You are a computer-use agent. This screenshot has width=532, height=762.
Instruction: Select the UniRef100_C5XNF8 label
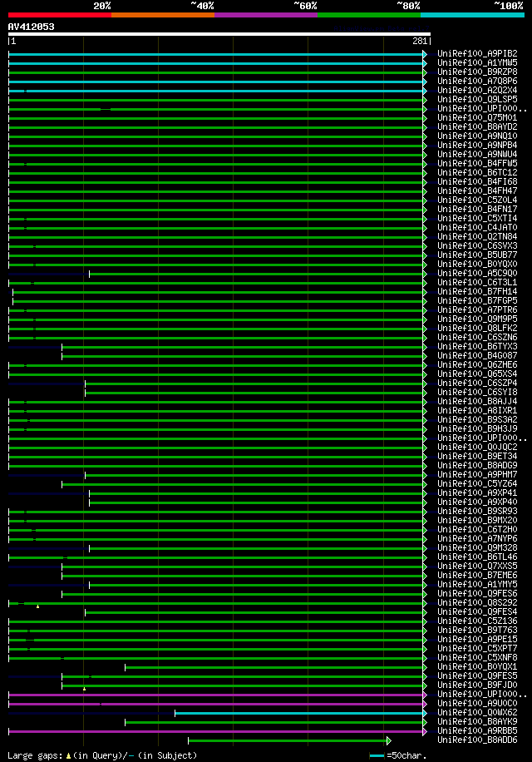click(477, 657)
